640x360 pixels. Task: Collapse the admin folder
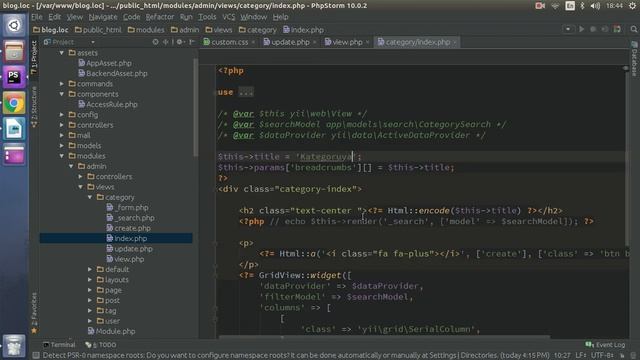tap(71, 166)
